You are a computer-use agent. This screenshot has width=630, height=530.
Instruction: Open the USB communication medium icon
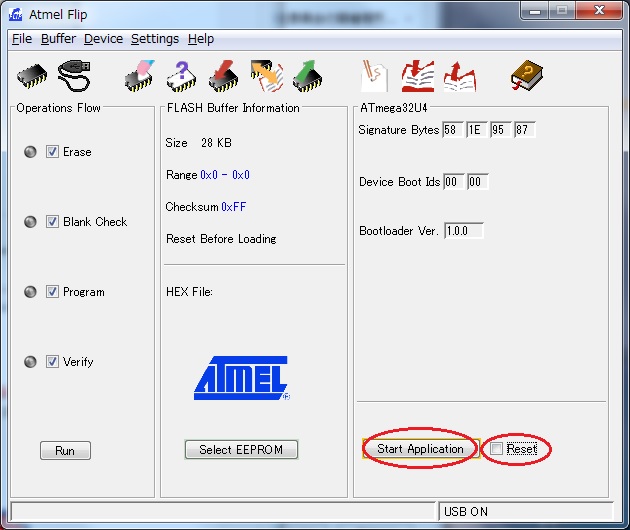[x=74, y=76]
